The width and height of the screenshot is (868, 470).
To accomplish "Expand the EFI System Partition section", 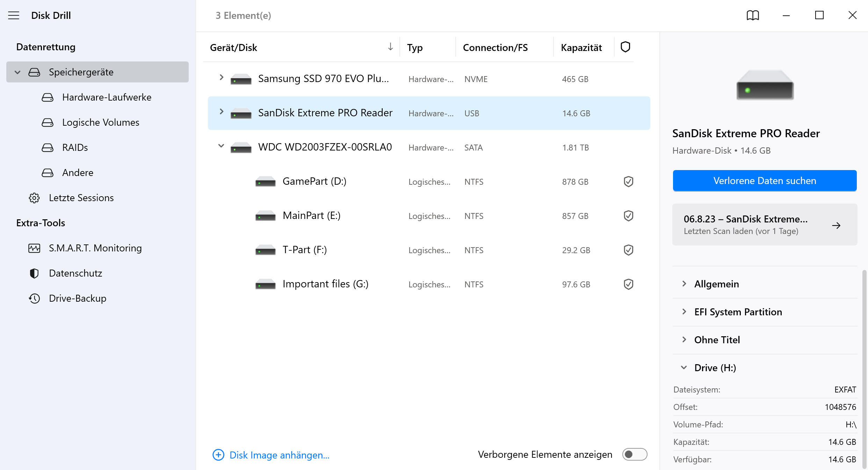I will point(684,311).
